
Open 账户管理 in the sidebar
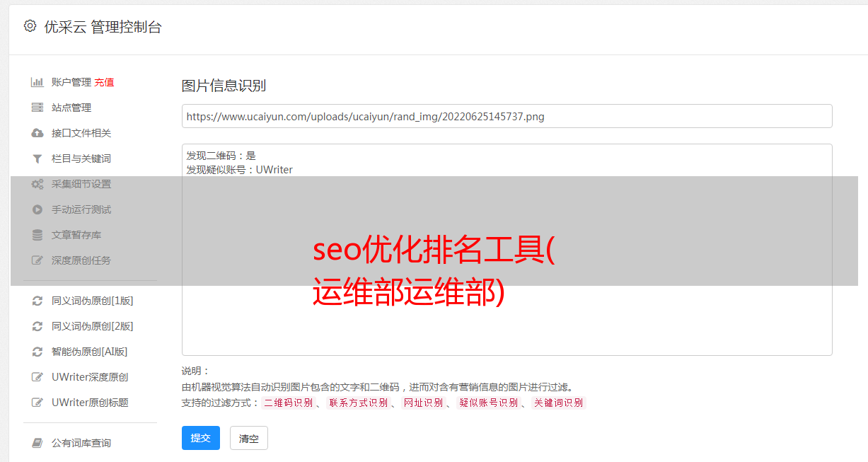(71, 82)
